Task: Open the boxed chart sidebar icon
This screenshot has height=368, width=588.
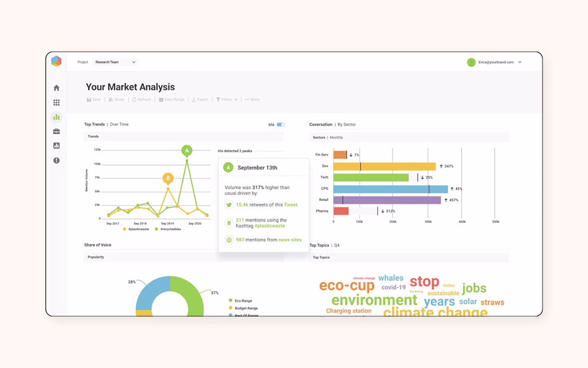Action: click(56, 145)
